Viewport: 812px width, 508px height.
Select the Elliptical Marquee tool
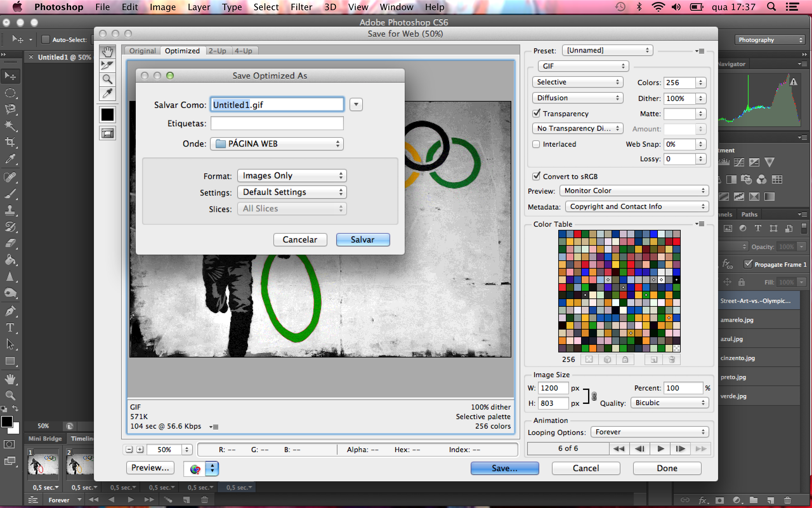(x=10, y=93)
